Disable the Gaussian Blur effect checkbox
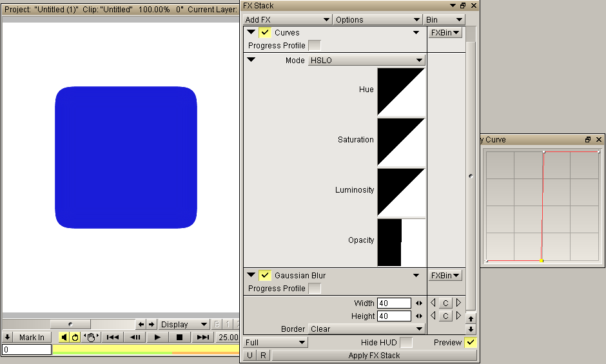Viewport: 606px width, 364px height. click(x=265, y=275)
